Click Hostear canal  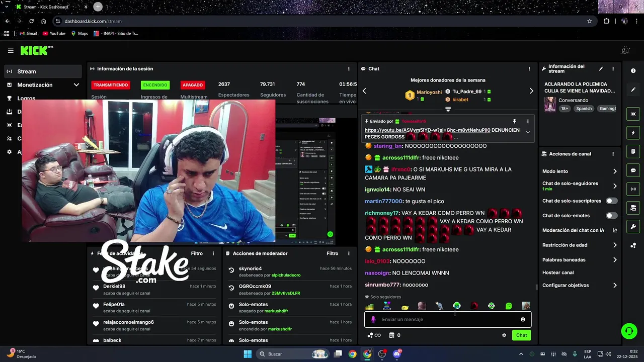pyautogui.click(x=558, y=273)
